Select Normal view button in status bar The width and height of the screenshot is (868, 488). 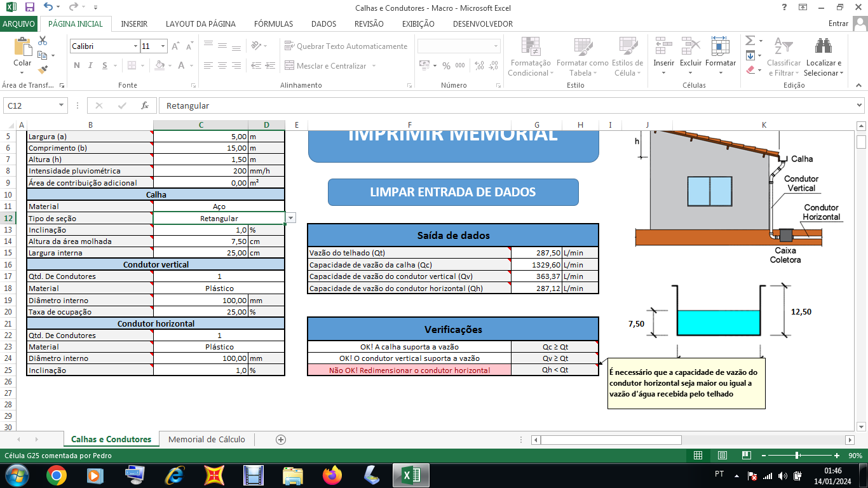pos(698,456)
